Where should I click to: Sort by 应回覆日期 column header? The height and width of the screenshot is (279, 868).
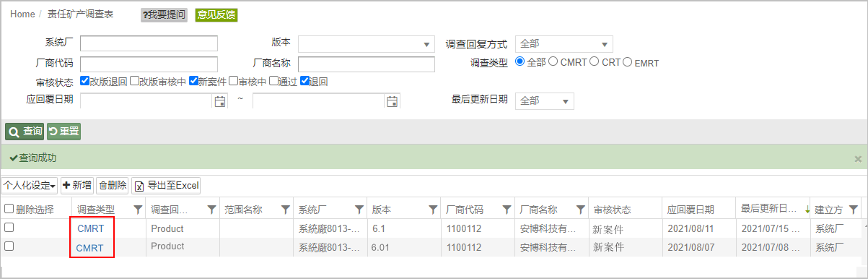[x=691, y=210]
